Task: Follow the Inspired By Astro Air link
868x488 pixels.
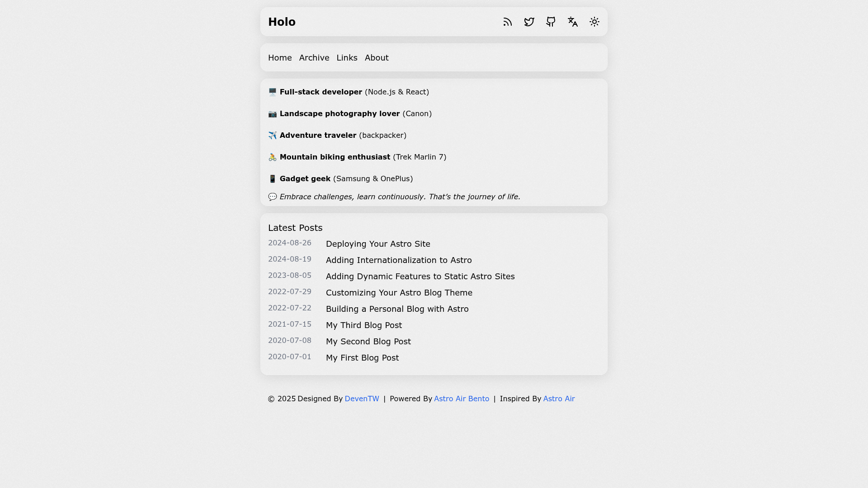Action: (x=559, y=399)
